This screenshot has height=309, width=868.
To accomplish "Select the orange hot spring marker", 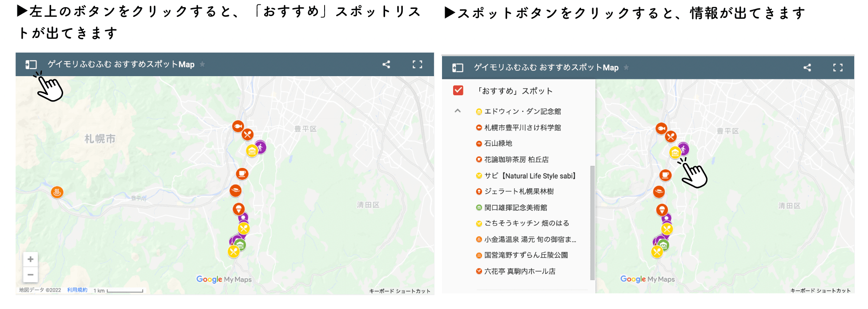I will 57,192.
